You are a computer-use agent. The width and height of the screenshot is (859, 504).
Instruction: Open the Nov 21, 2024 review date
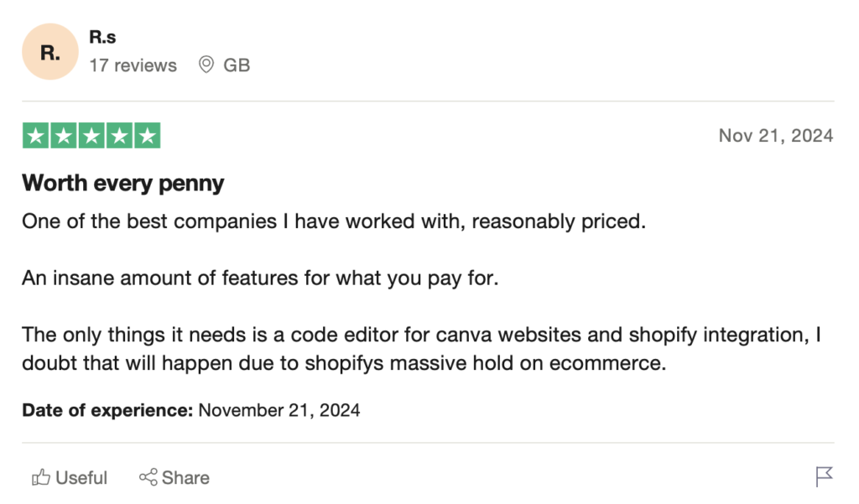775,136
